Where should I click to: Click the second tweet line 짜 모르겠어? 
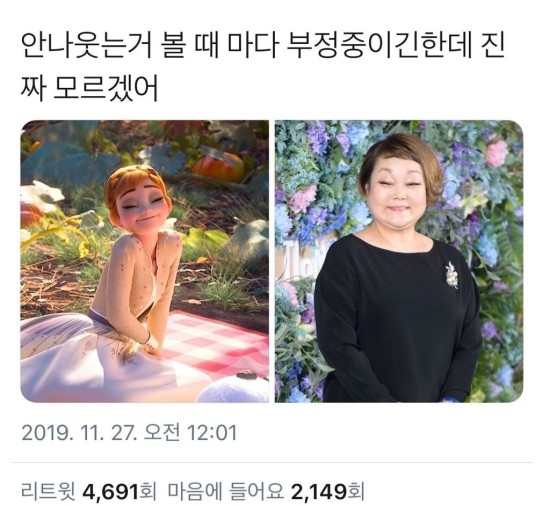pos(89,88)
